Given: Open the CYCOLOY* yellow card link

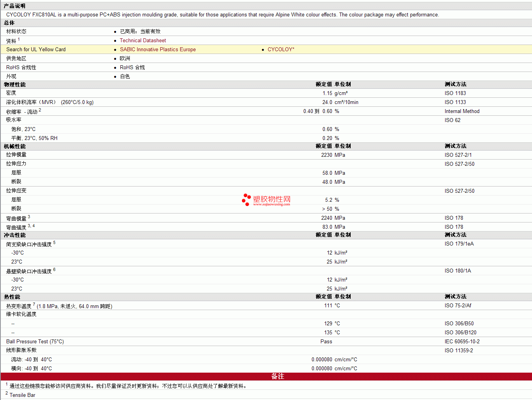Looking at the screenshot, I should tap(281, 50).
